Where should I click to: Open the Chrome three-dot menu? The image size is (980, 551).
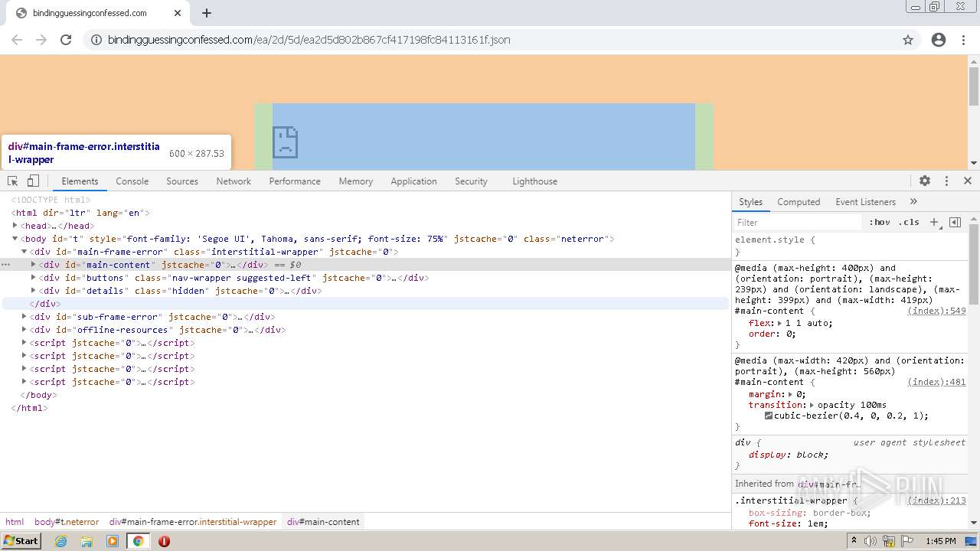pos(963,40)
